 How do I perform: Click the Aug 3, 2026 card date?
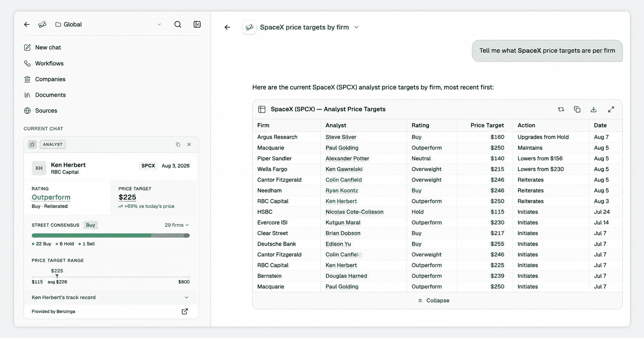pos(176,166)
